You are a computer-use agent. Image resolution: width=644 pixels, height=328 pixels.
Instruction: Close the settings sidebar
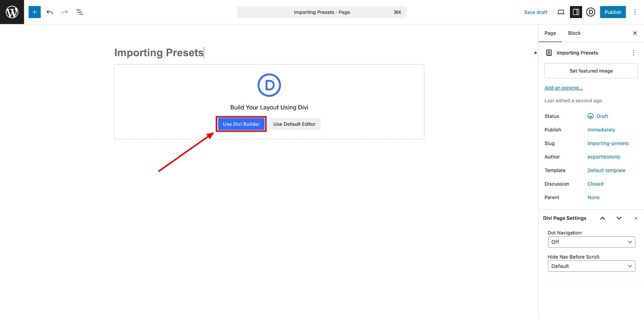[x=635, y=33]
